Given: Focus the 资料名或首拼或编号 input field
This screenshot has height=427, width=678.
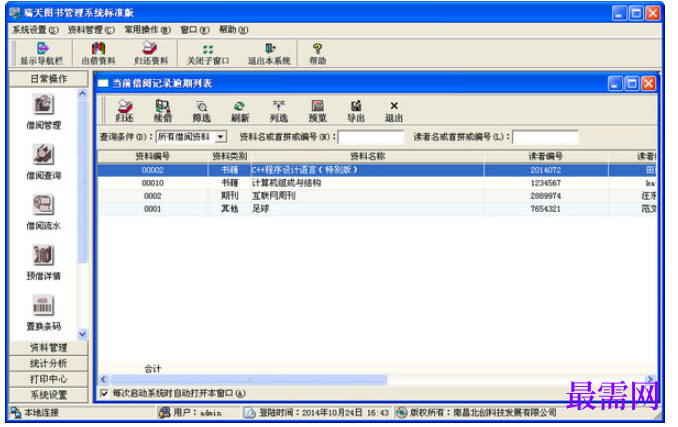Looking at the screenshot, I should tap(371, 137).
